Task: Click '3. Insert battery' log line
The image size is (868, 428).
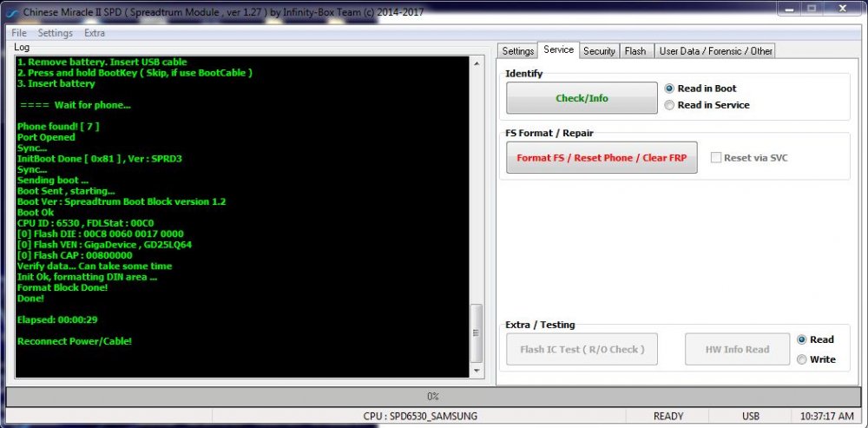Action: [x=56, y=83]
